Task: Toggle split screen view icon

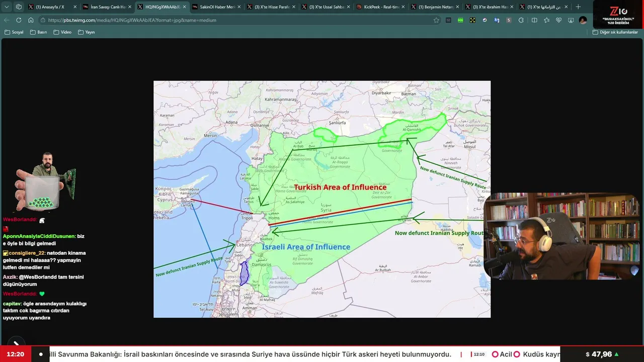Action: coord(534,20)
